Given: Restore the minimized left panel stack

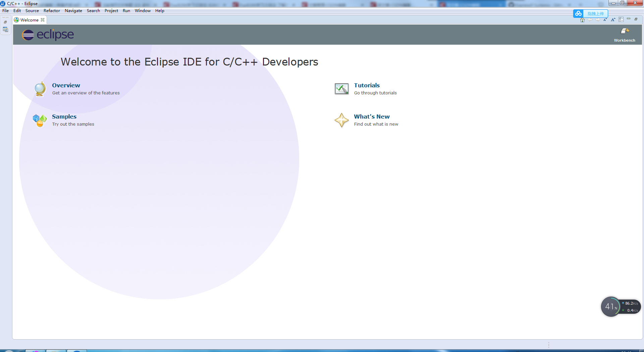Looking at the screenshot, I should click(x=5, y=22).
